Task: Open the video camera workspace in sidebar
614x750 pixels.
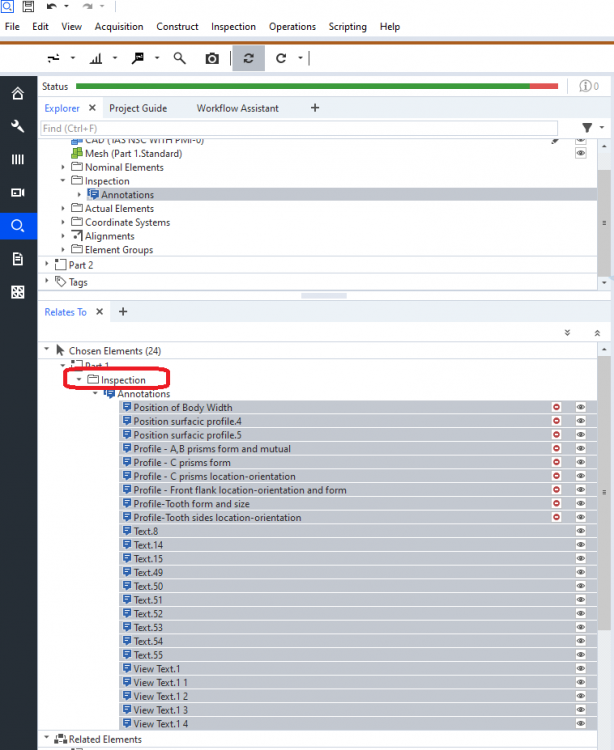Action: 17,192
